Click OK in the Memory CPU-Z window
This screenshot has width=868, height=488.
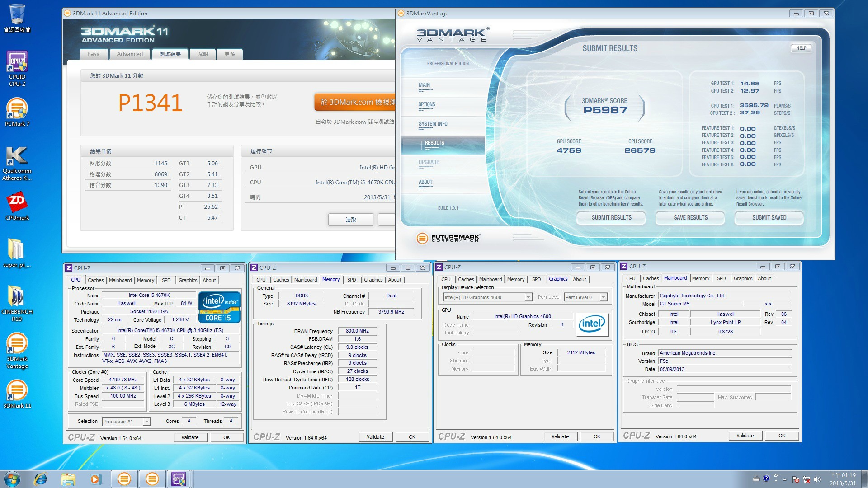(412, 437)
